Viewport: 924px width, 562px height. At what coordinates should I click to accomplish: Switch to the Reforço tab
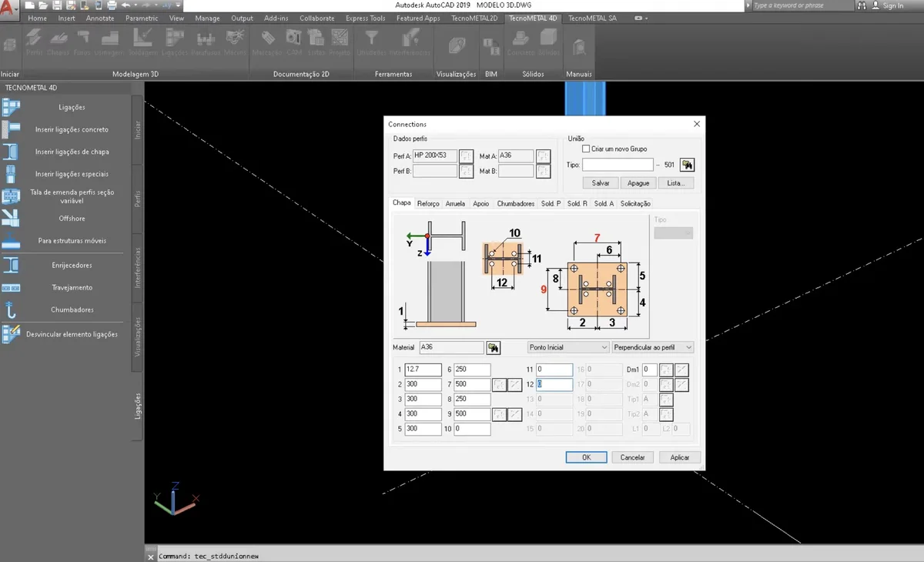427,202
